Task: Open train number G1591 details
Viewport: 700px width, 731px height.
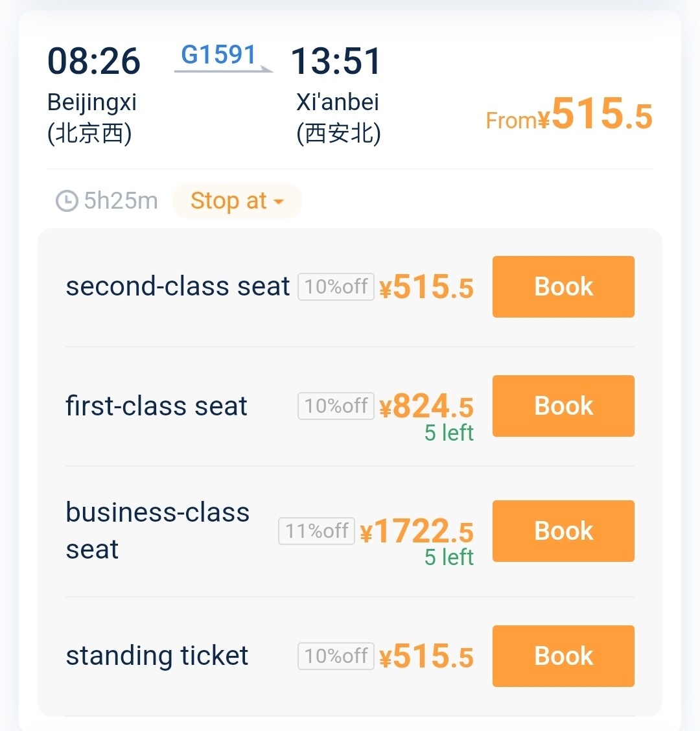Action: 218,54
